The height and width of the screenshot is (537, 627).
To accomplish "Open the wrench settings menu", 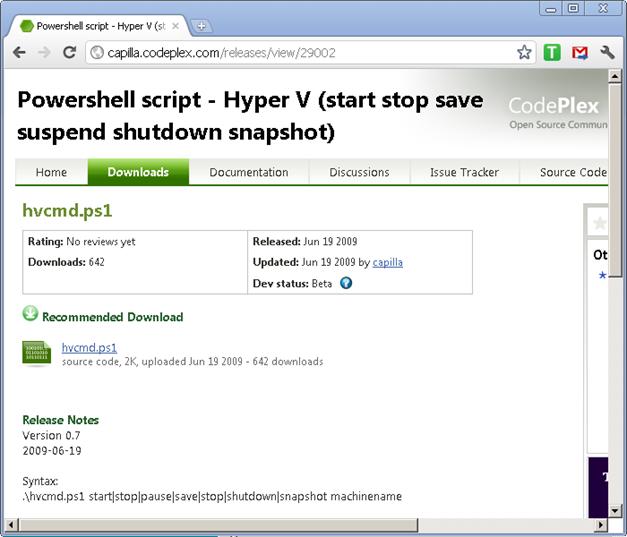I will pos(607,52).
